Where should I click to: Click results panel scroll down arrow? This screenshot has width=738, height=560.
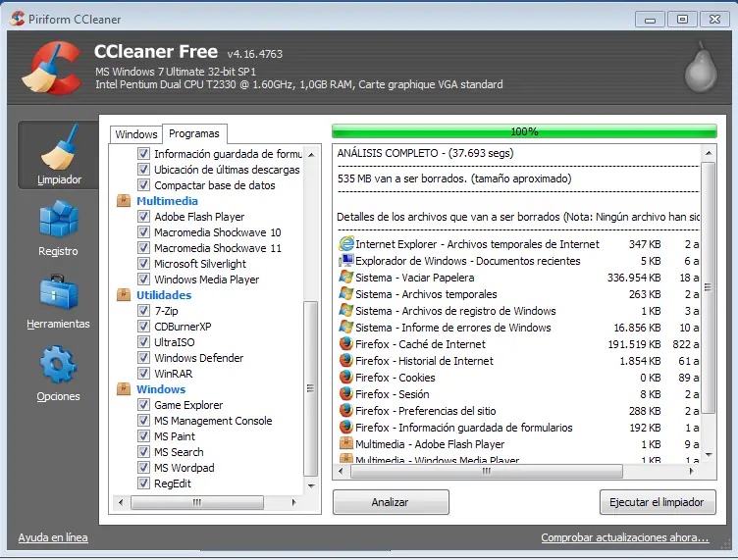coord(709,455)
